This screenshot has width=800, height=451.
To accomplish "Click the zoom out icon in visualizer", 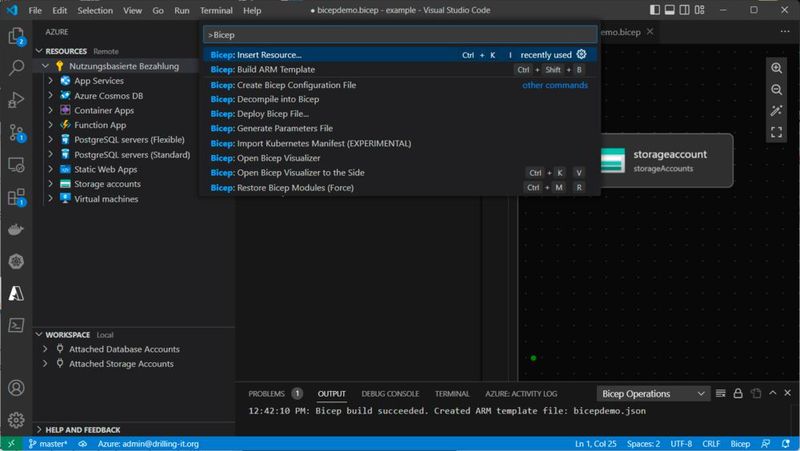I will point(776,90).
